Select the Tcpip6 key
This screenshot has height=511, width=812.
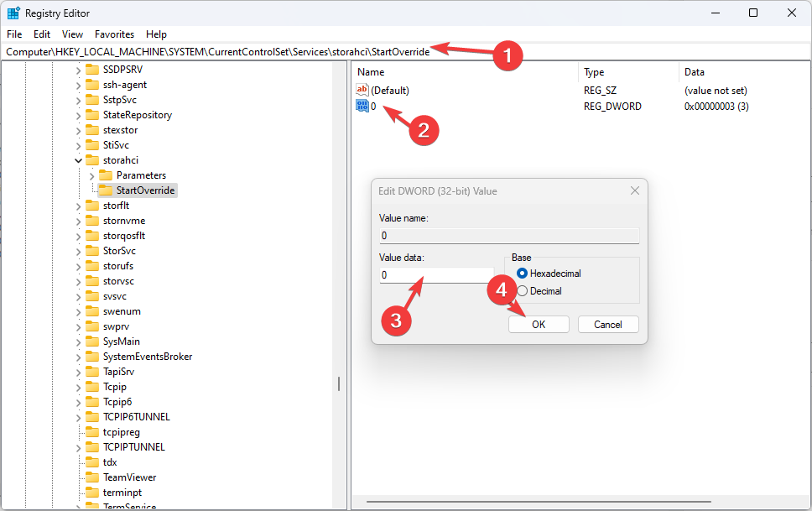tap(117, 402)
